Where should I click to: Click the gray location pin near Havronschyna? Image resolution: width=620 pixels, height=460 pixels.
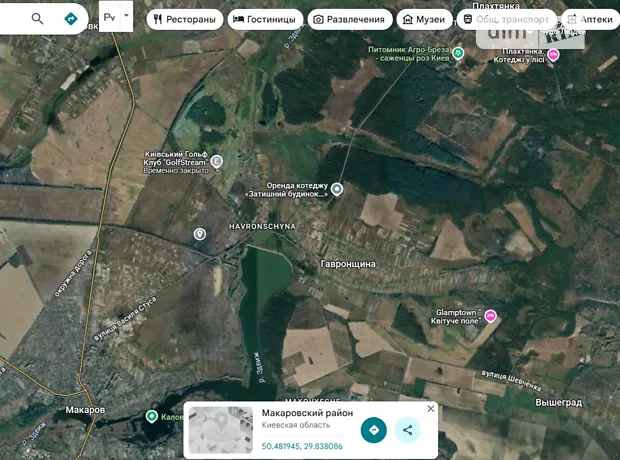tap(200, 234)
